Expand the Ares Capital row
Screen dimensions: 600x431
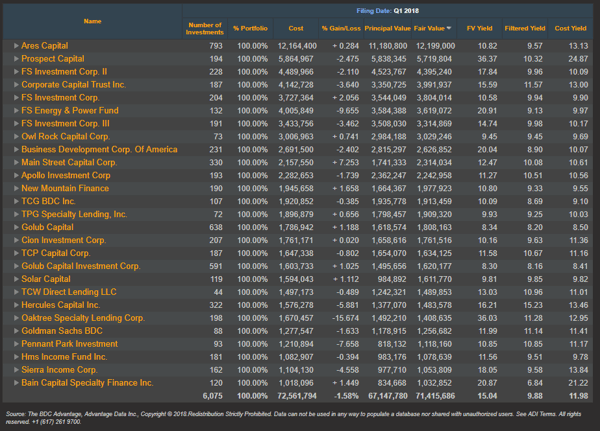(x=16, y=46)
